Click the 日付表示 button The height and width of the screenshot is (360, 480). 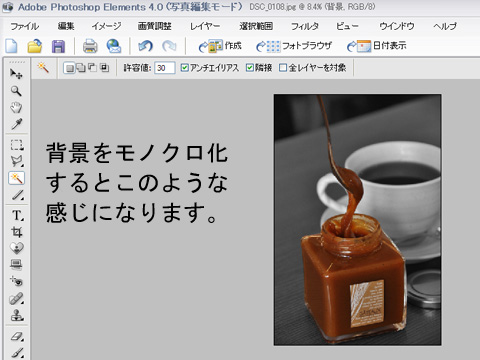click(x=377, y=46)
